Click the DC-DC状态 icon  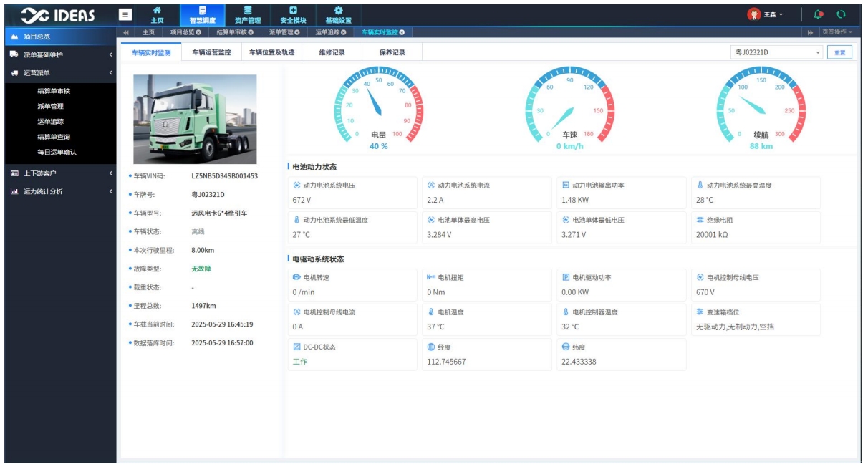(296, 347)
